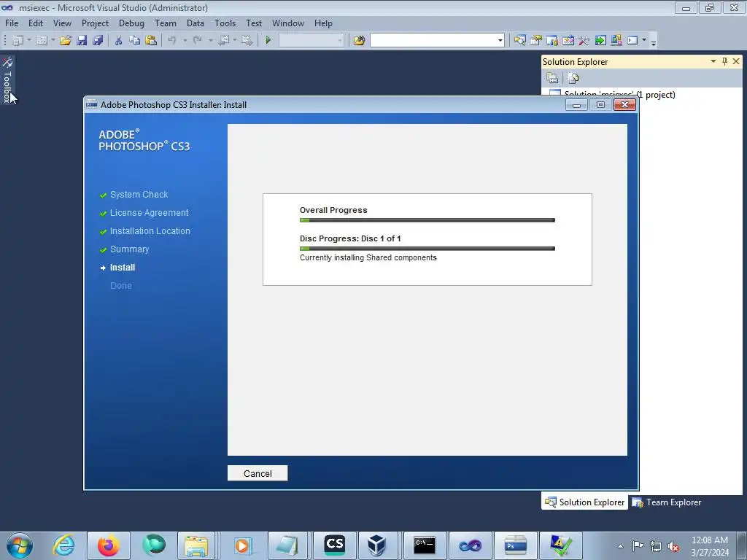Click the green Start Debugging arrow
This screenshot has width=747, height=560.
click(268, 41)
